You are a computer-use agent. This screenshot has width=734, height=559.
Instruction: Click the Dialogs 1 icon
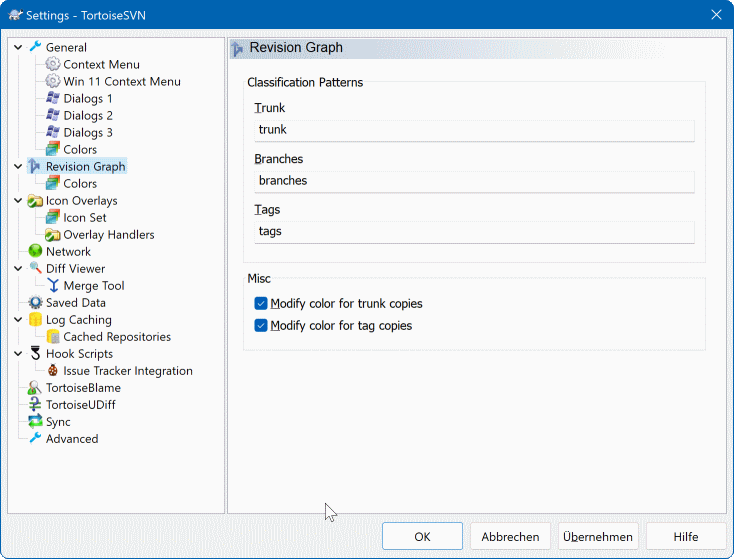(x=52, y=98)
